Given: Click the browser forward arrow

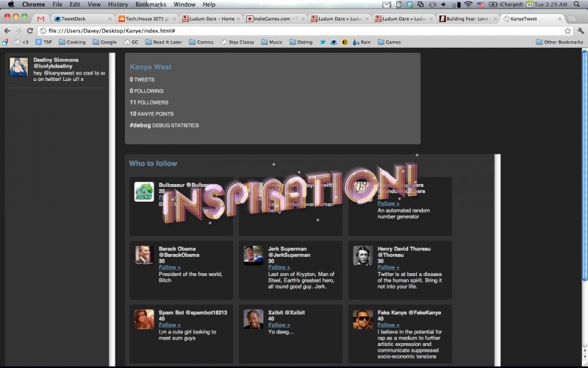Looking at the screenshot, I should (x=18, y=31).
